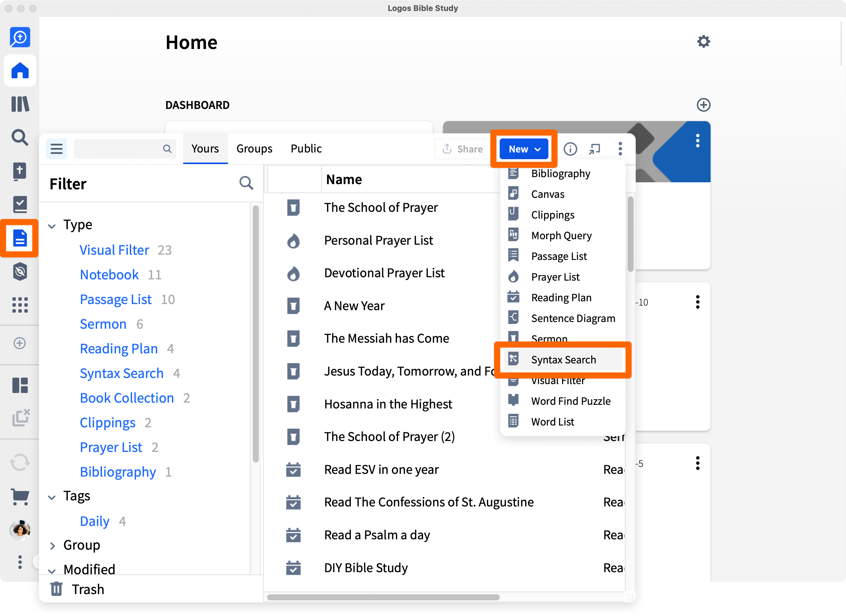
Task: Click the Dashboard add card plus icon
Action: [x=704, y=105]
